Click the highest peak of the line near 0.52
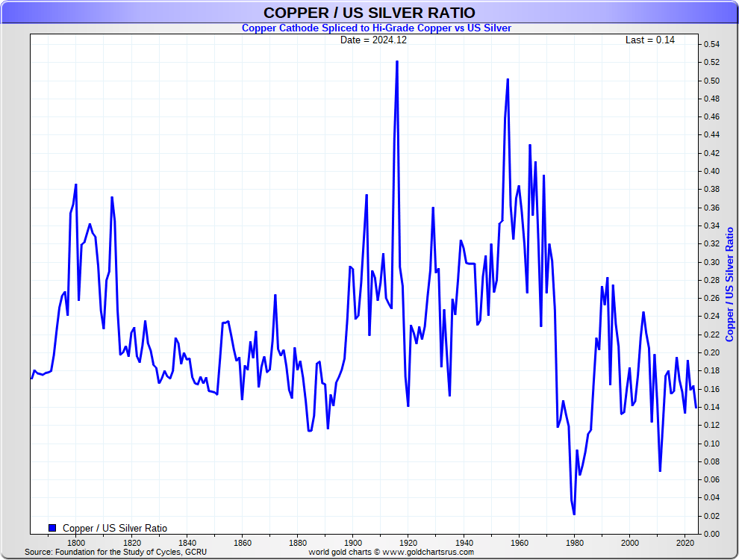 (396, 61)
